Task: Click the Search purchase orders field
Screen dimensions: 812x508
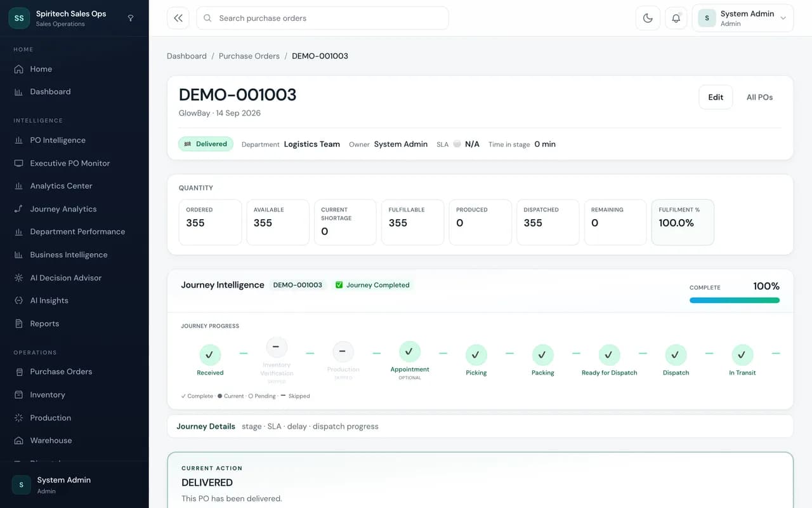Action: click(322, 18)
